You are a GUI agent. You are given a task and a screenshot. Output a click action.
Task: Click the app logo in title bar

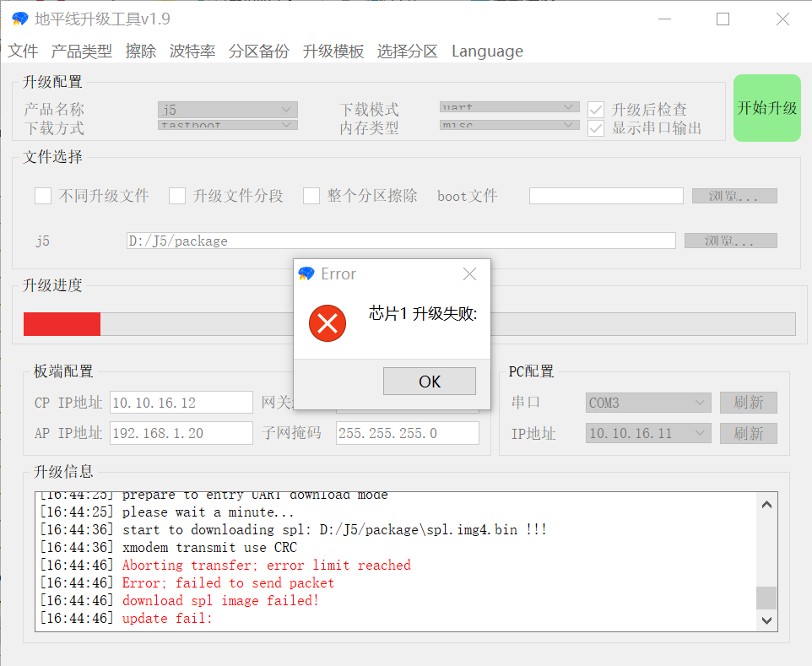(19, 19)
